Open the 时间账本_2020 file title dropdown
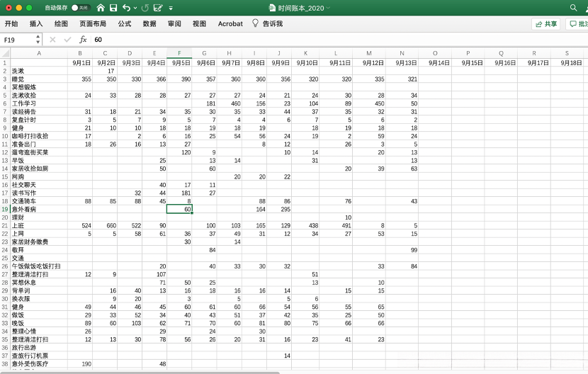The width and height of the screenshot is (588, 374). 328,8
